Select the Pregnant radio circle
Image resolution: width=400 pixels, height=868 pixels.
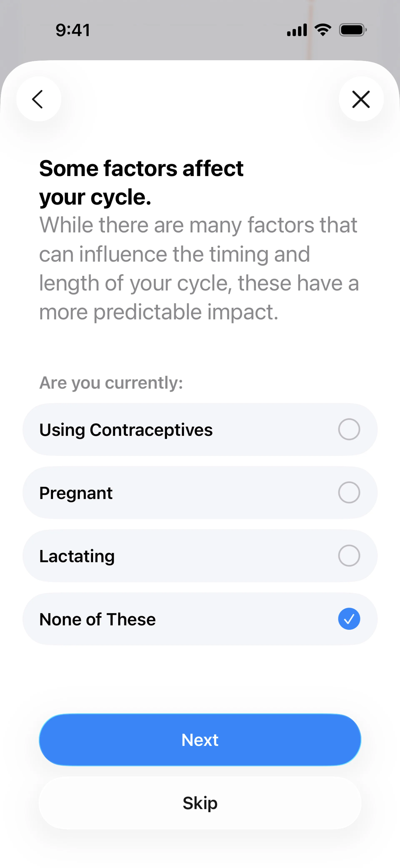click(x=349, y=492)
